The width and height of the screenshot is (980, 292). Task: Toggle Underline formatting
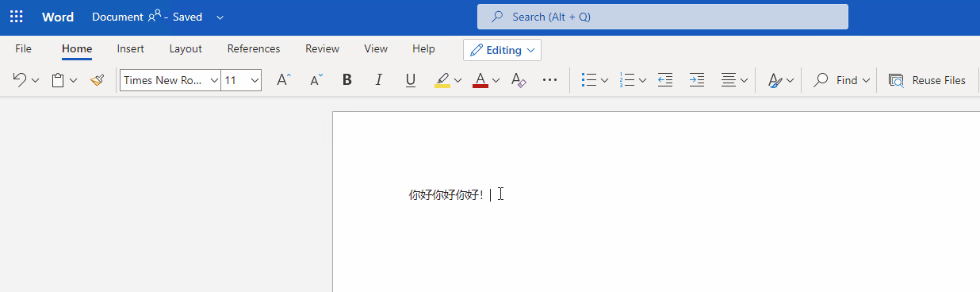(x=410, y=80)
